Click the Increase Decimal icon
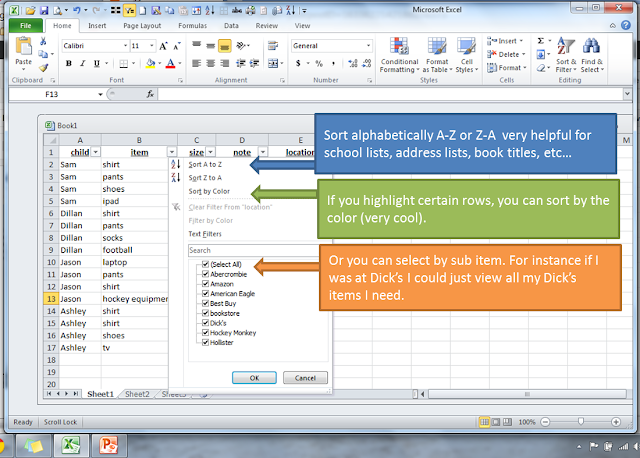 tap(353, 63)
